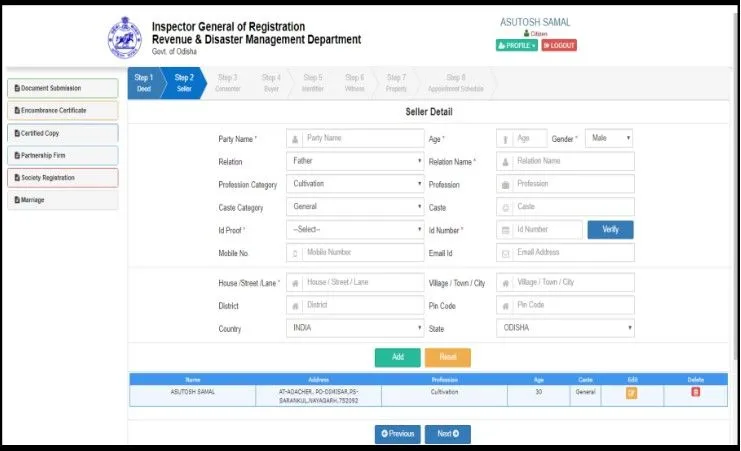
Task: Open the green Profile dropdown
Action: (x=516, y=45)
